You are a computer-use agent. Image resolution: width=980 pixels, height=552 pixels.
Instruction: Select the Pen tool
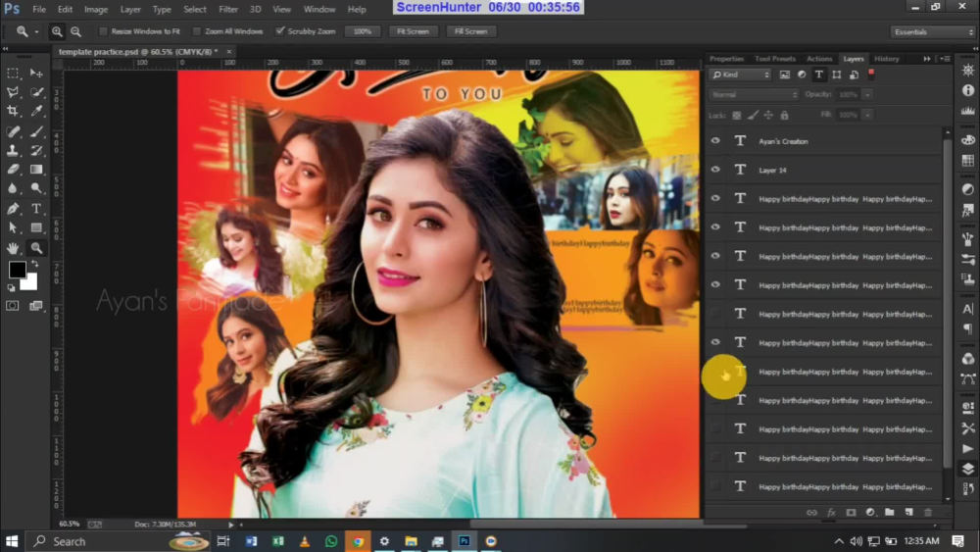click(x=13, y=209)
